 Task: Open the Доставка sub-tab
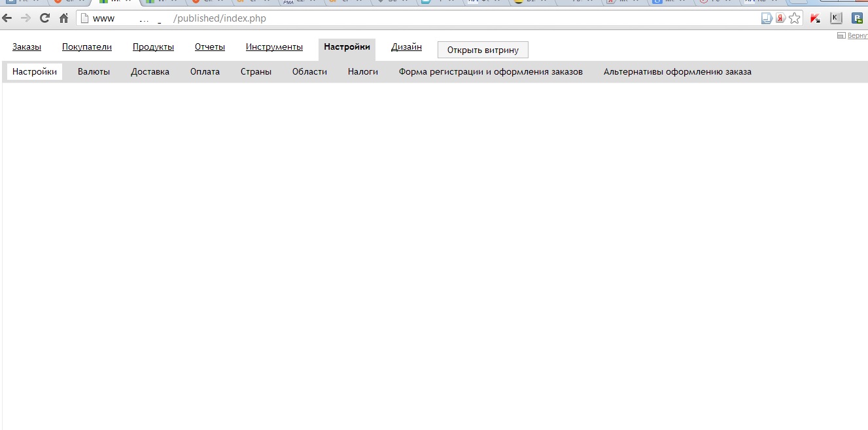[150, 72]
